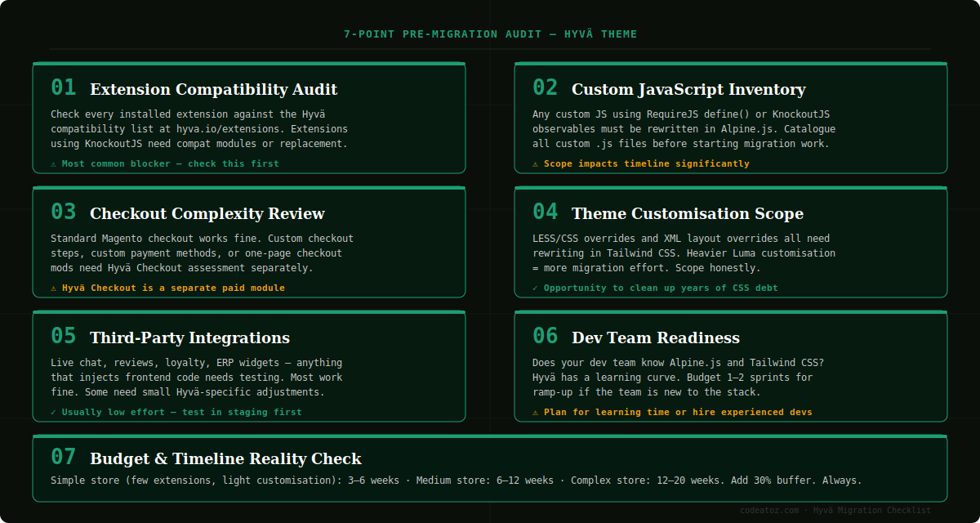Click the note 'Opportunity to clean up years of CSS debt'
Screen dimensions: 980x523
661,288
